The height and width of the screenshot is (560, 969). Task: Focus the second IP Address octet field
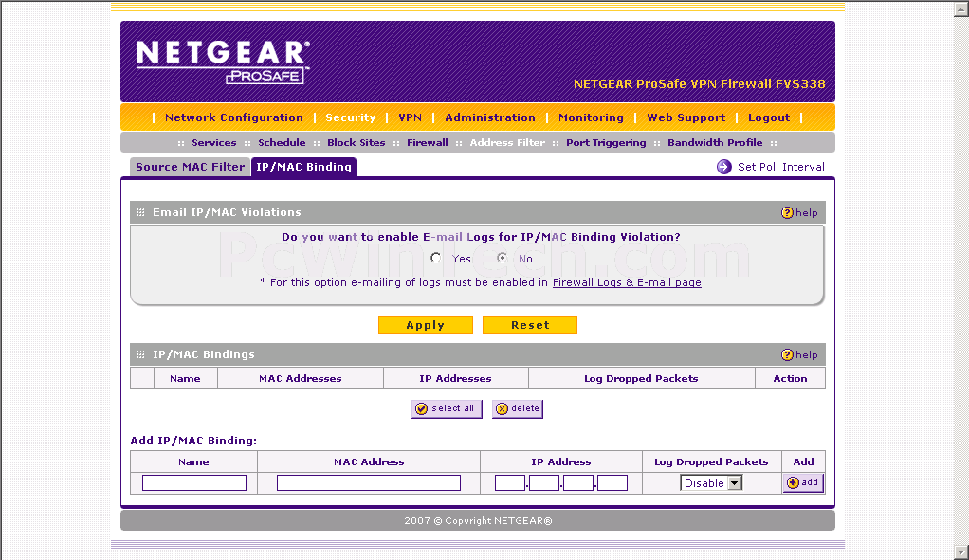(544, 483)
